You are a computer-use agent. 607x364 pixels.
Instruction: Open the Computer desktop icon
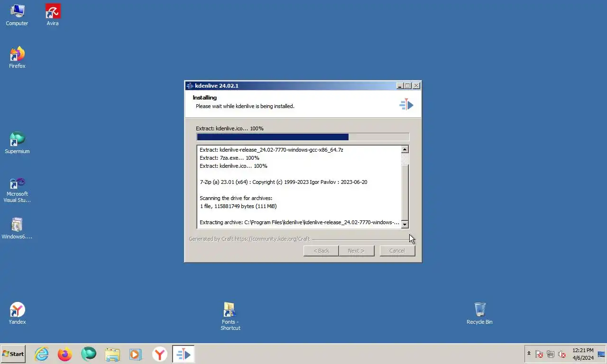coord(17,15)
